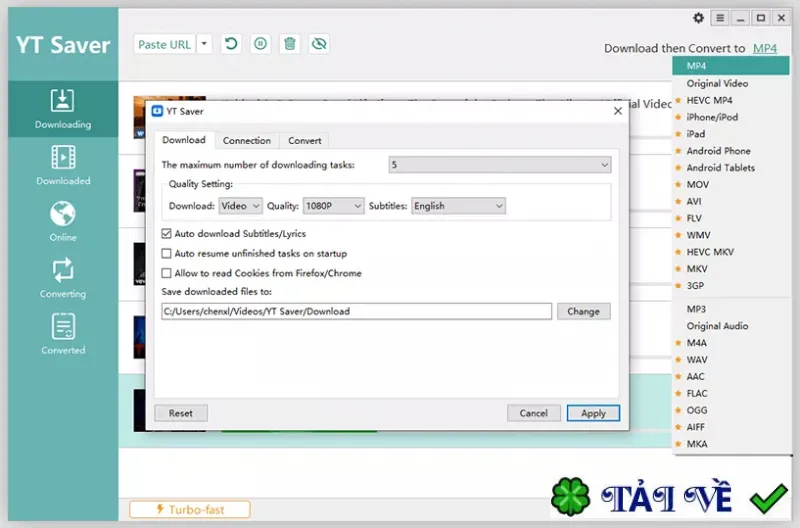Image resolution: width=800 pixels, height=528 pixels.
Task: Enable Allow to read Cookies from Firefox/Chrome
Action: (x=166, y=273)
